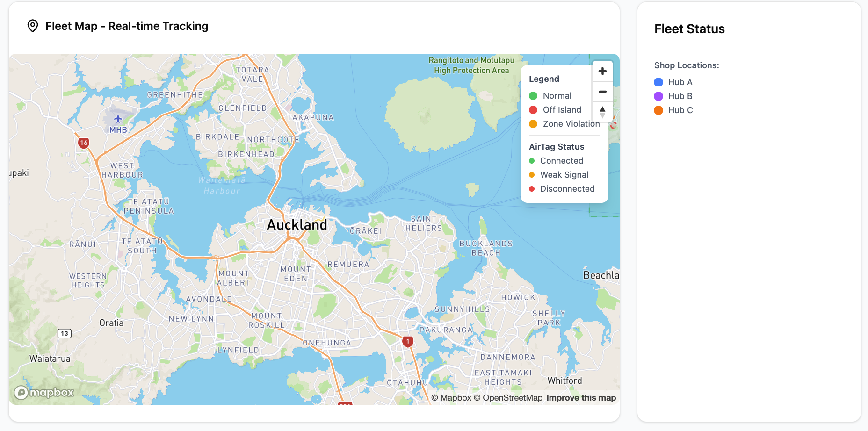Toggle the Connected AirTag status entry

coord(561,160)
